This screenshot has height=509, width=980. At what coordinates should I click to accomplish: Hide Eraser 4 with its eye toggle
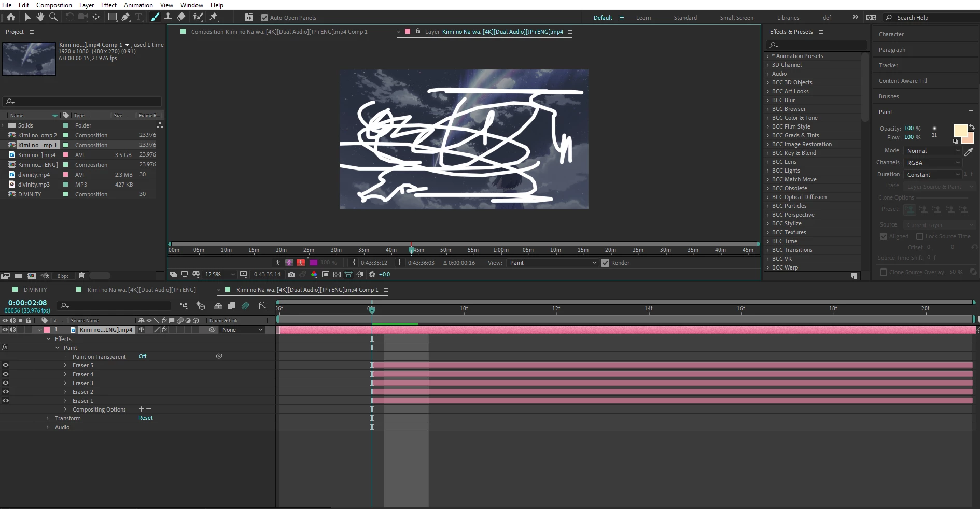pos(6,374)
